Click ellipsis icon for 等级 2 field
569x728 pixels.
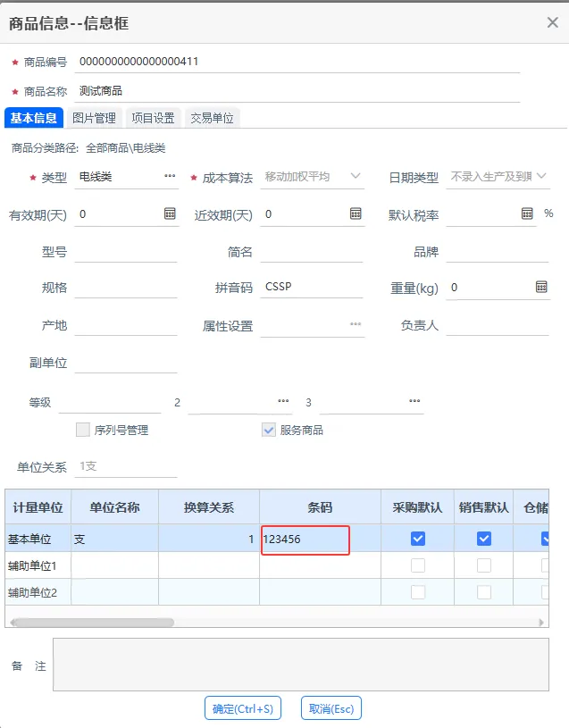[x=284, y=401]
